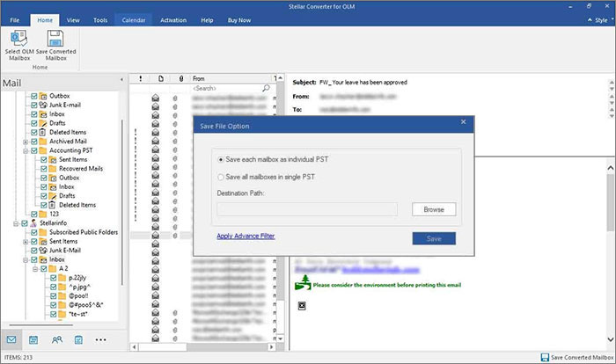Screen dimensions: 616x364
Task: Open the more options ellipsis in bottom bar
Action: click(100, 339)
